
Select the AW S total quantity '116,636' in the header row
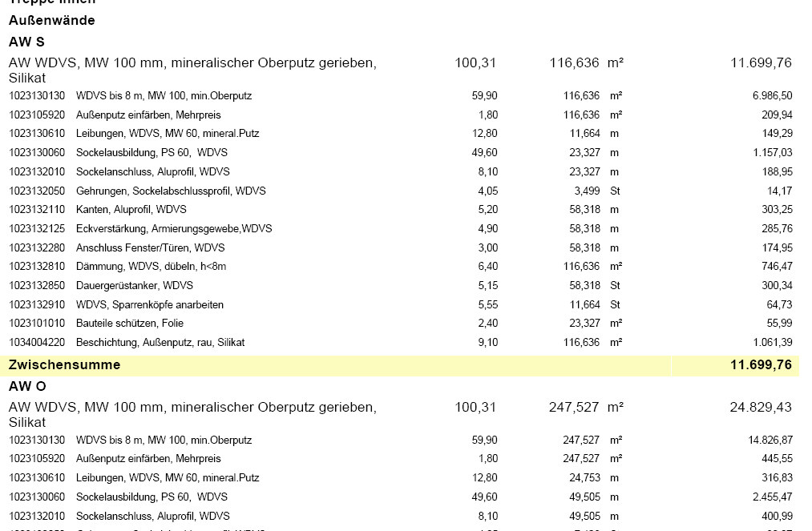pyautogui.click(x=574, y=63)
